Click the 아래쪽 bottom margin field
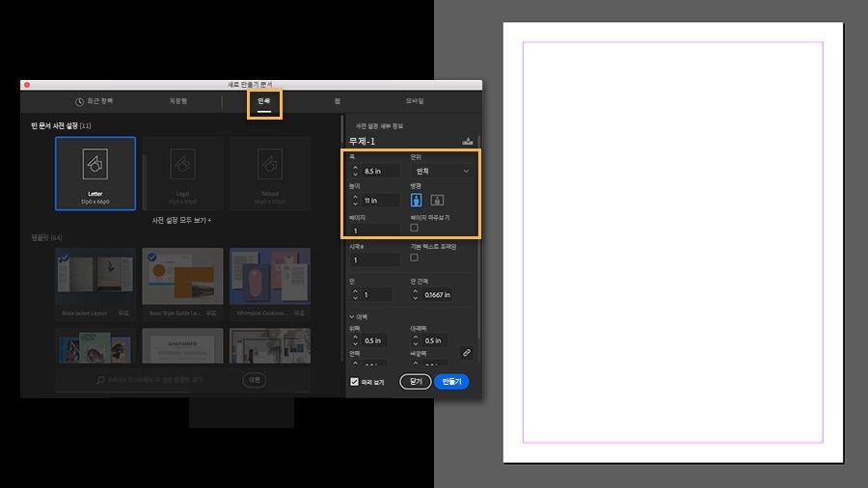 (435, 340)
